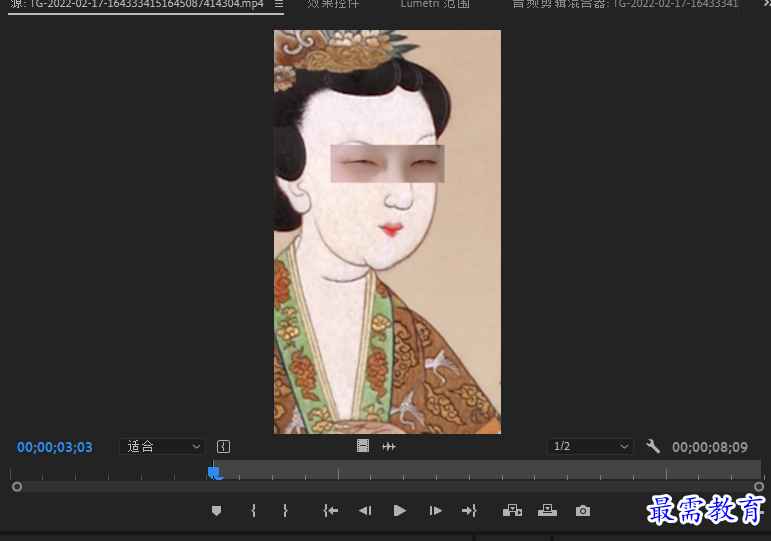Switch to the 效果控件 tab
771x541 pixels.
click(x=333, y=4)
